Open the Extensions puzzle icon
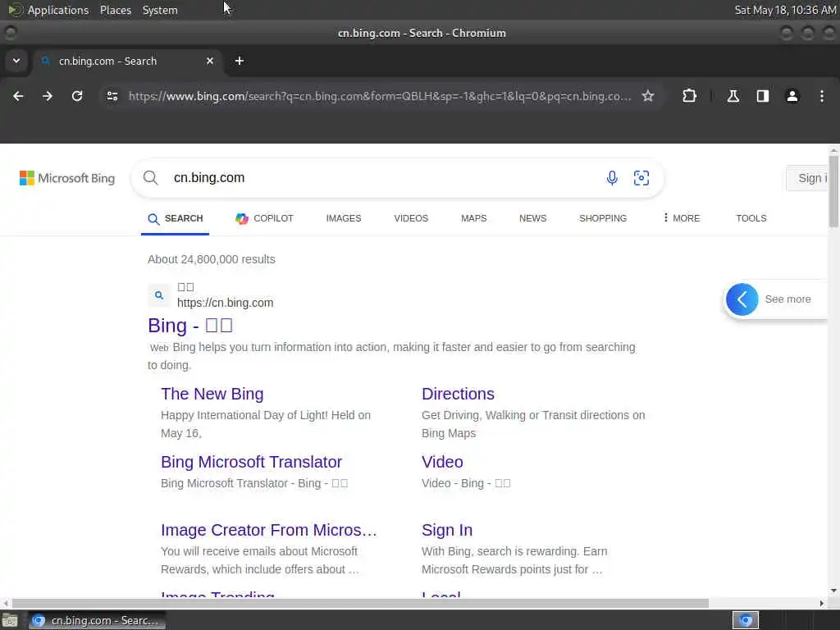This screenshot has width=840, height=630. (689, 96)
